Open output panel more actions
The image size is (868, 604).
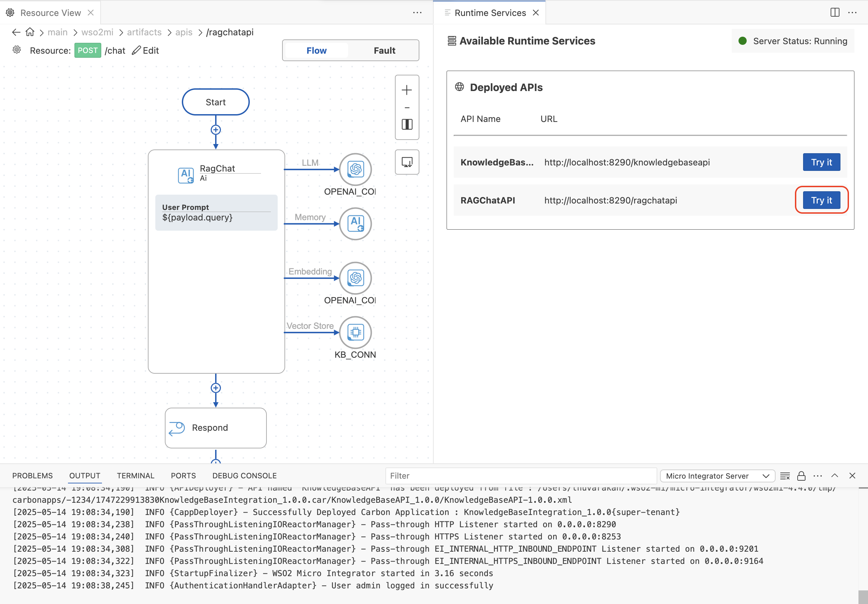point(818,476)
